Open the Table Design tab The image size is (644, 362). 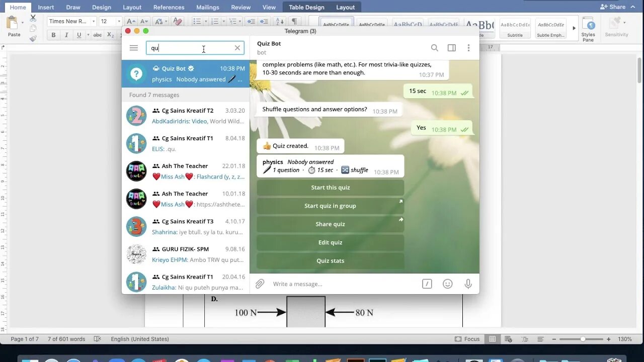tap(306, 7)
